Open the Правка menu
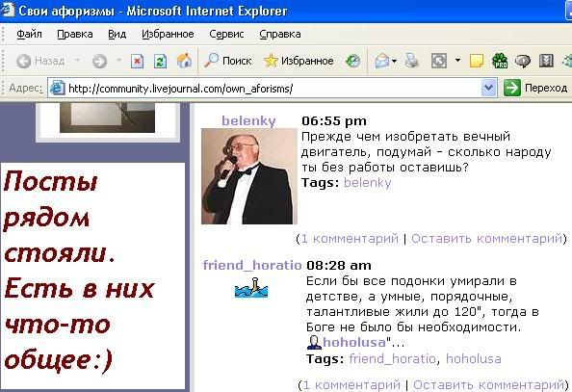 coord(75,34)
